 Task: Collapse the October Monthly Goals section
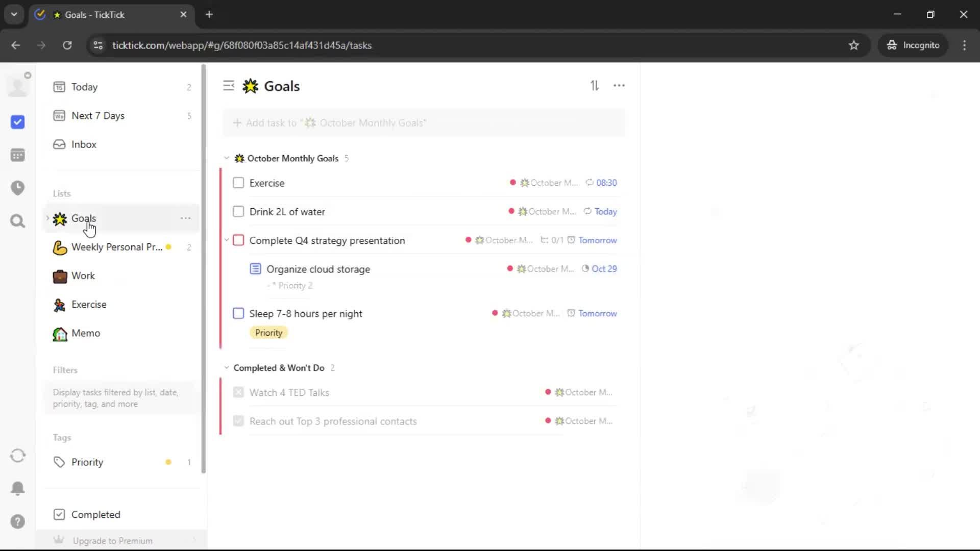coord(227,158)
